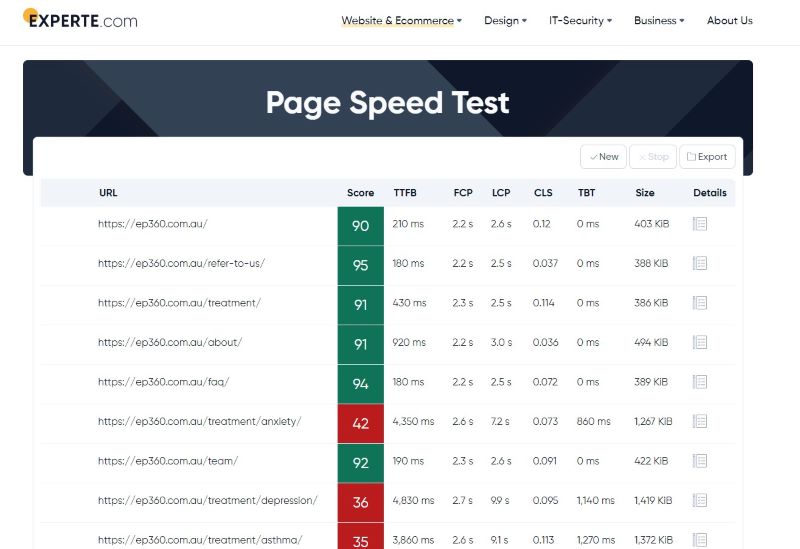Select the ep360.com.au/refer-to-us/ URL
The height and width of the screenshot is (549, 800).
[x=181, y=263]
